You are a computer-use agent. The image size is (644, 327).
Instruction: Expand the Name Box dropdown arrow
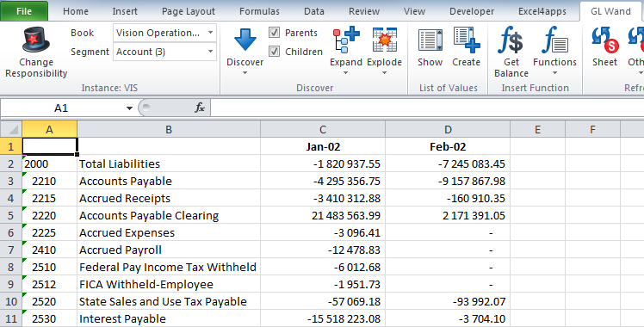[129, 108]
